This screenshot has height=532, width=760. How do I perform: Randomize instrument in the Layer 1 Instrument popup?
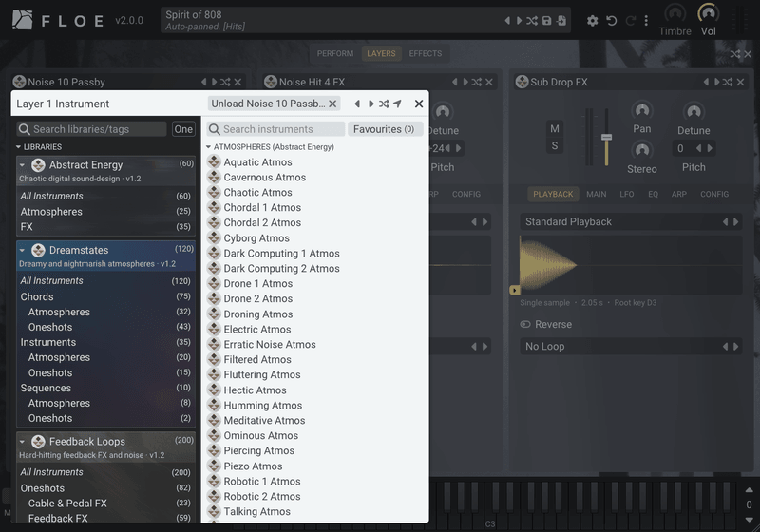click(384, 104)
